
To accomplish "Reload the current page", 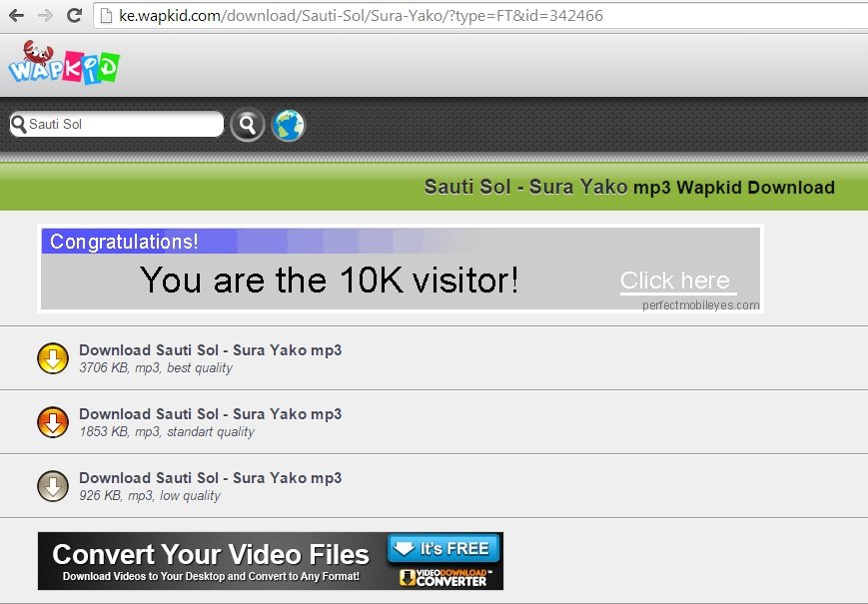I will (x=74, y=16).
